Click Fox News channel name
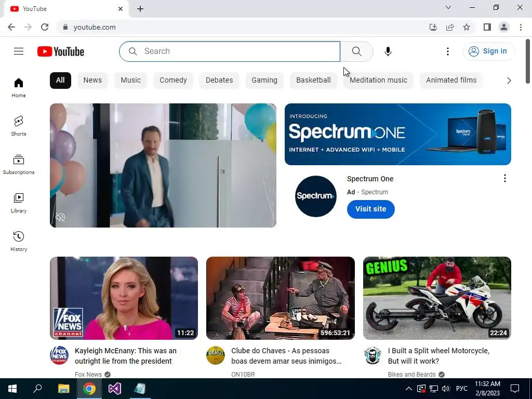Viewport: 532px width, 399px height. [x=88, y=374]
